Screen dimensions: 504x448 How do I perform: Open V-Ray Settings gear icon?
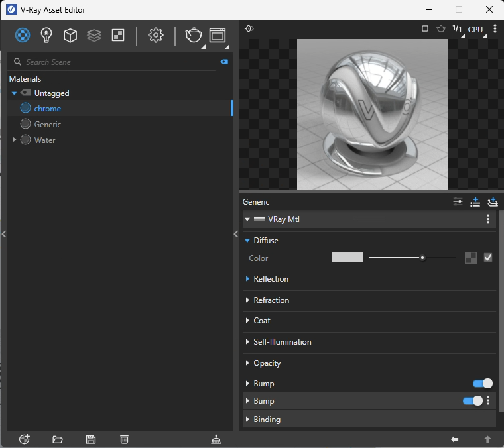click(156, 35)
